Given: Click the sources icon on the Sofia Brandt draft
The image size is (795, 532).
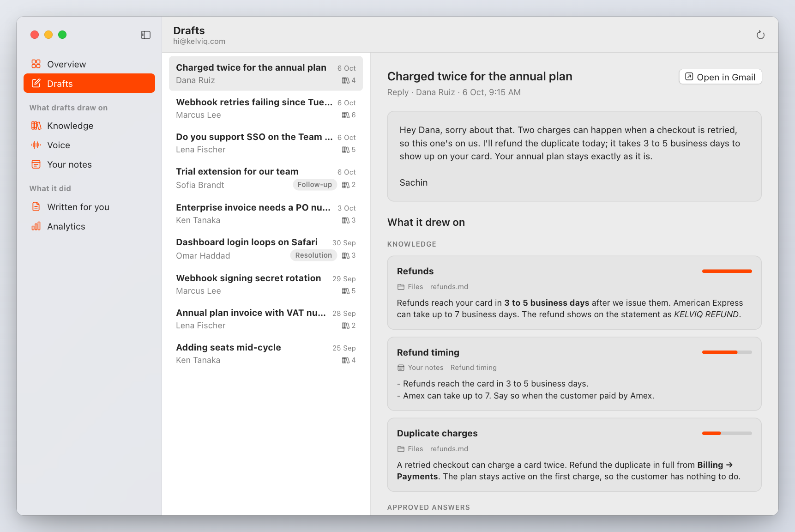Looking at the screenshot, I should click(x=345, y=185).
